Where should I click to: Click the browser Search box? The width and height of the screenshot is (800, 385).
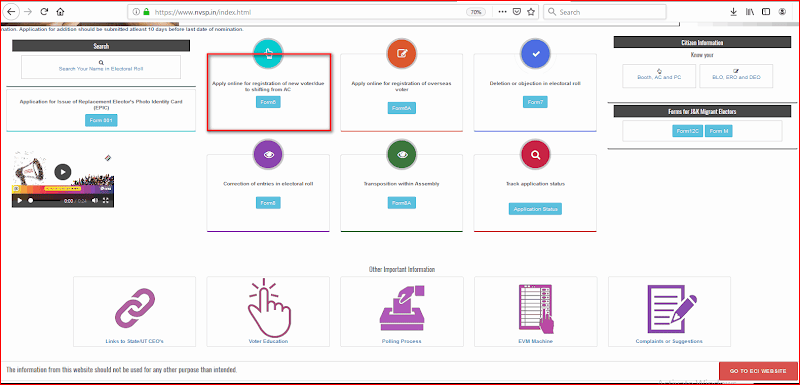[605, 12]
